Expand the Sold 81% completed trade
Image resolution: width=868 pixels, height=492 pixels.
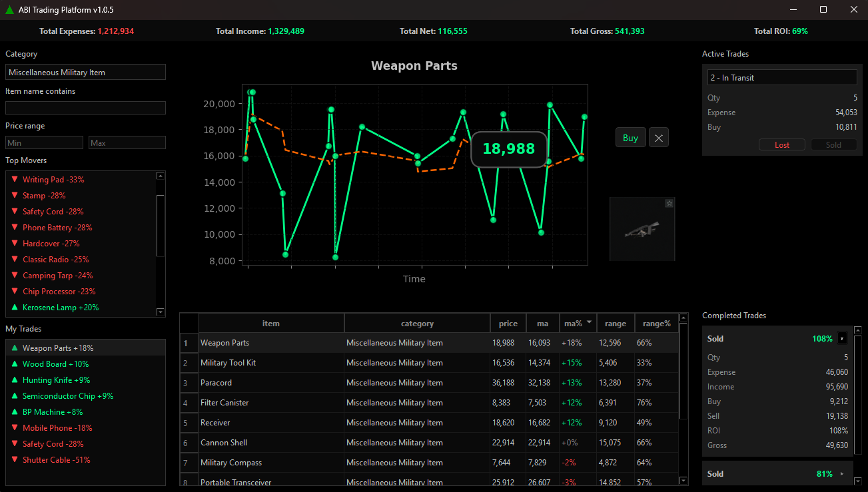tap(841, 473)
